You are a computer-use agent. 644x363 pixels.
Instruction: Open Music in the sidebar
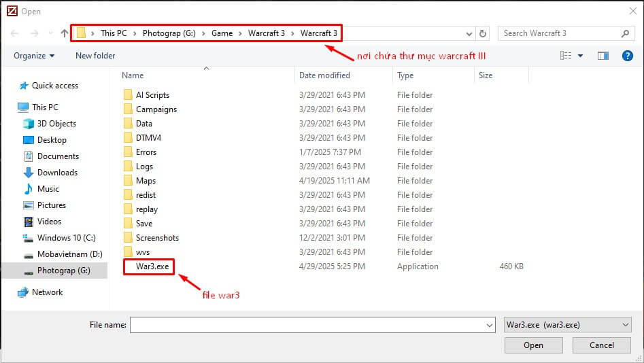coord(48,189)
